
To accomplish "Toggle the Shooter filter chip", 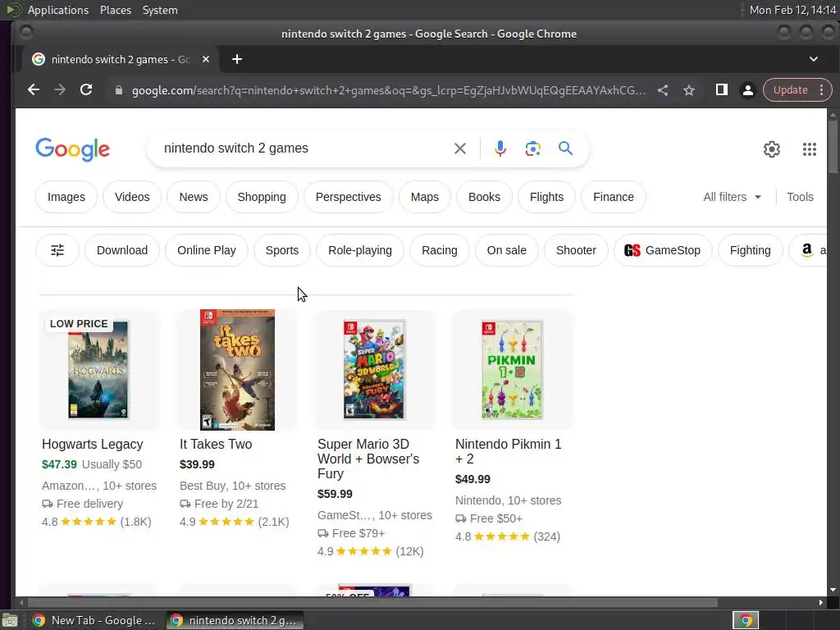I will [x=576, y=250].
